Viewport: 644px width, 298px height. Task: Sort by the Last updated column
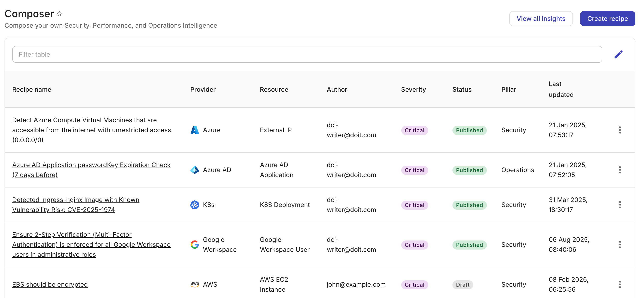[x=561, y=89]
